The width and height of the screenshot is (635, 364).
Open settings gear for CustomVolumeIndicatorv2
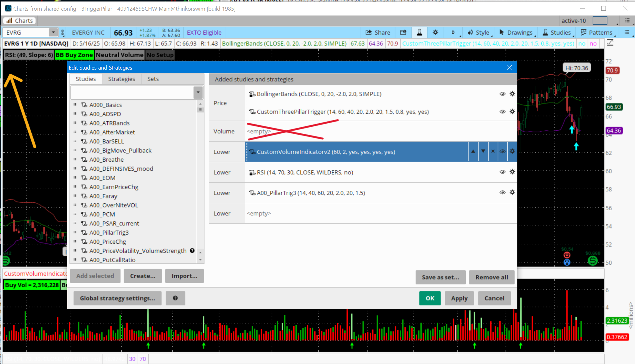point(512,151)
